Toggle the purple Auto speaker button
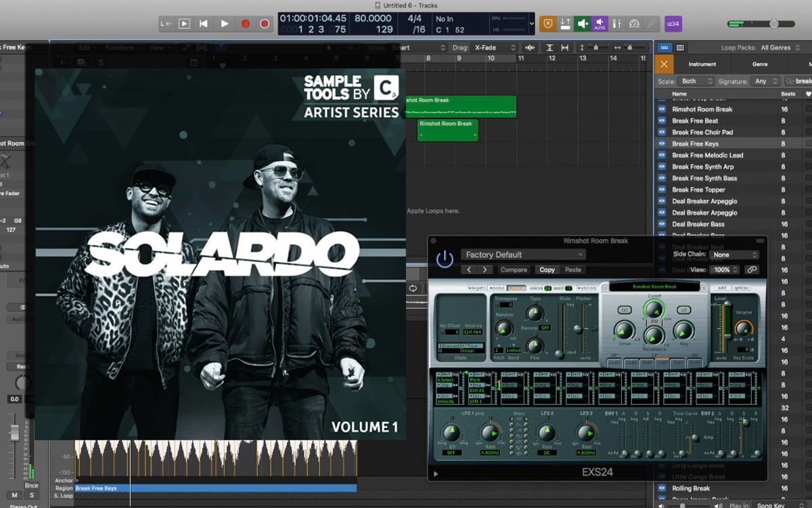 point(600,24)
